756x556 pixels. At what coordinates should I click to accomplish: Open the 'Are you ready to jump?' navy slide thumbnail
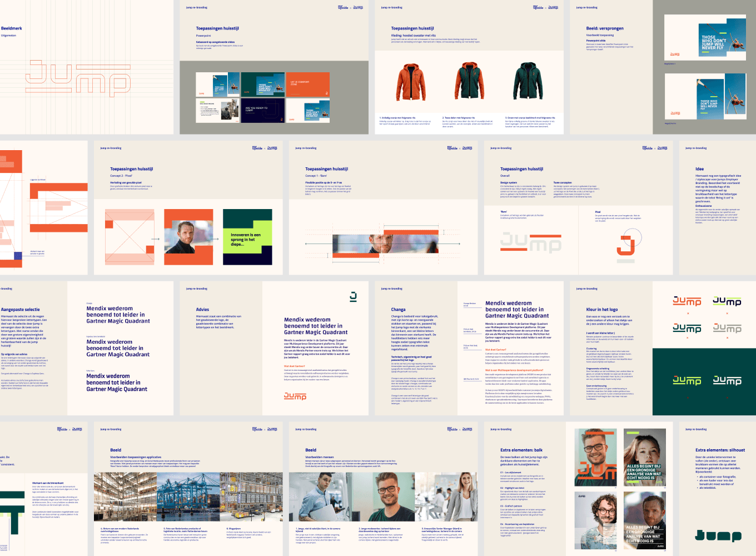263,110
